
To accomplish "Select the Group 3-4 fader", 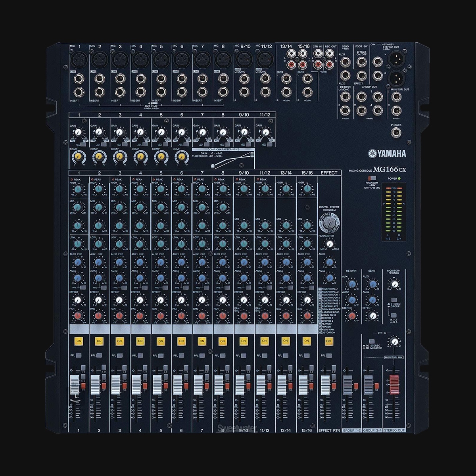I will [x=369, y=385].
